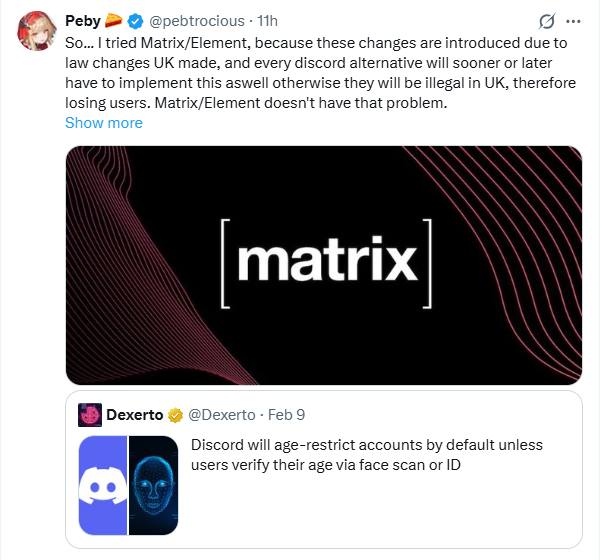This screenshot has height=560, width=600.
Task: Click the Dexerto display name
Action: 135,414
